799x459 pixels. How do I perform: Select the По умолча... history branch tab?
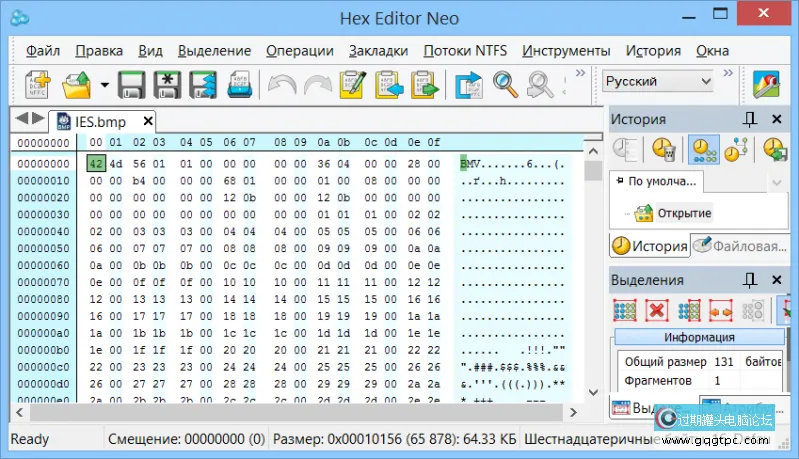pyautogui.click(x=656, y=181)
